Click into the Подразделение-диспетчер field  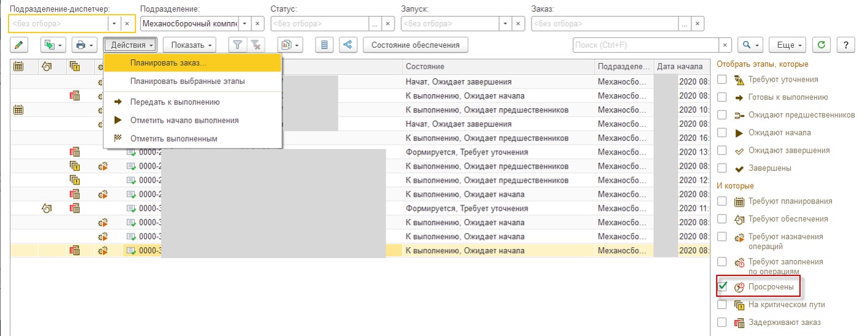point(58,23)
